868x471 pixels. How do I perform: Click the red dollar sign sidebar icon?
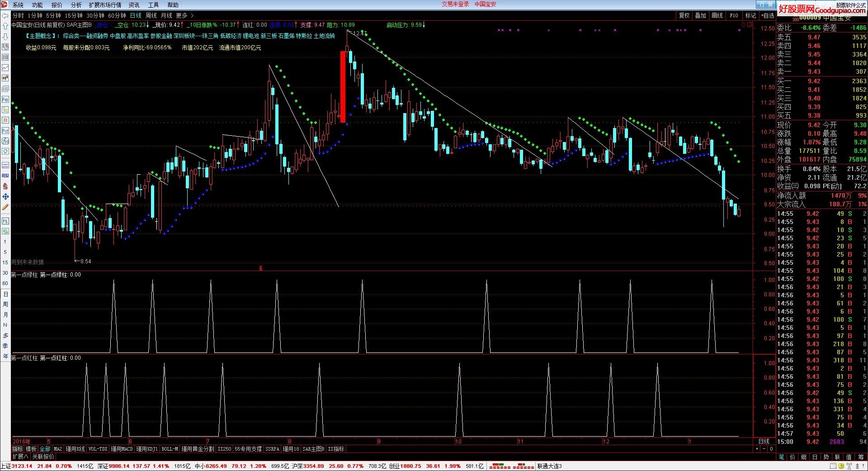coord(5,186)
